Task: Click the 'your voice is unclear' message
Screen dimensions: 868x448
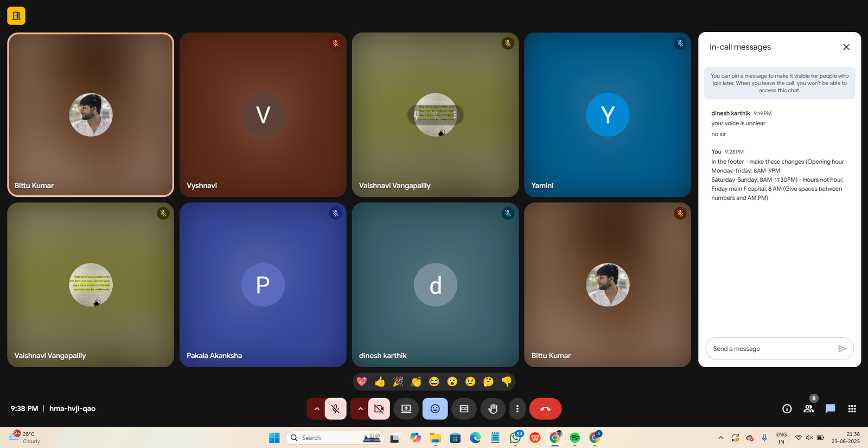Action: 738,123
